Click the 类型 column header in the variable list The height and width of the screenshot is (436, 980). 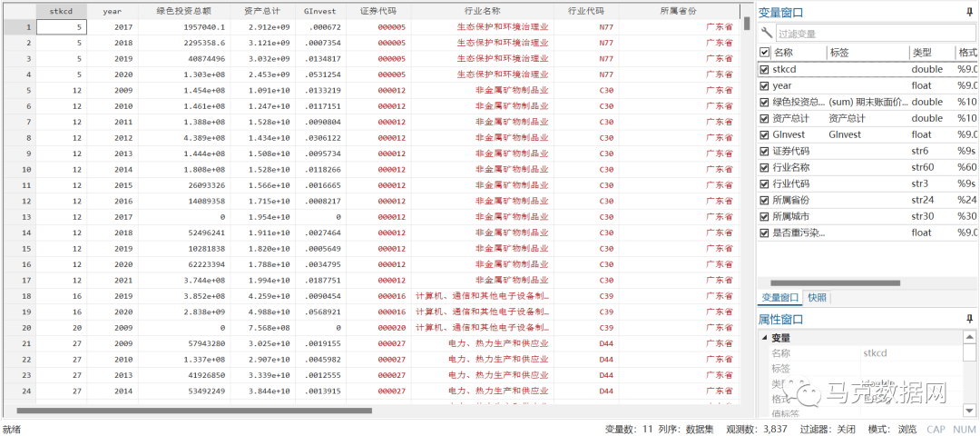[x=932, y=53]
